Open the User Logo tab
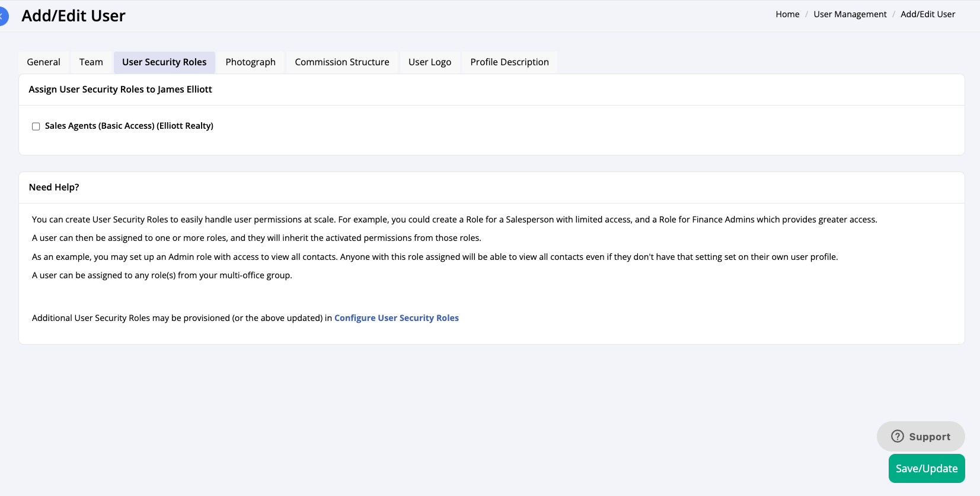The image size is (980, 496). [x=430, y=62]
